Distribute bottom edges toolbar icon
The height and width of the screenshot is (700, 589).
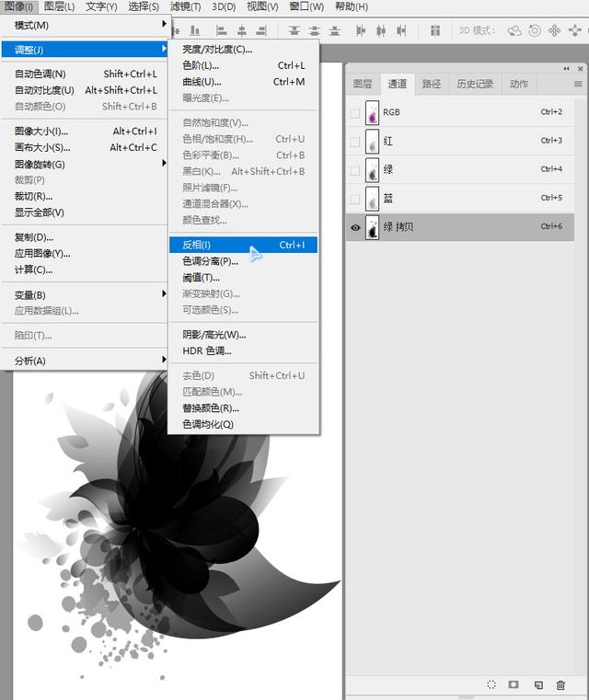tap(334, 30)
